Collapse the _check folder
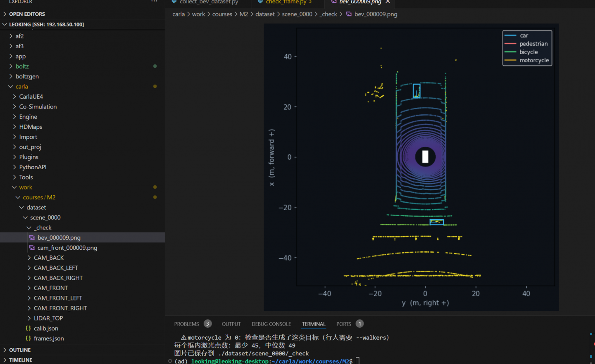Image resolution: width=595 pixels, height=364 pixels. 43,228
